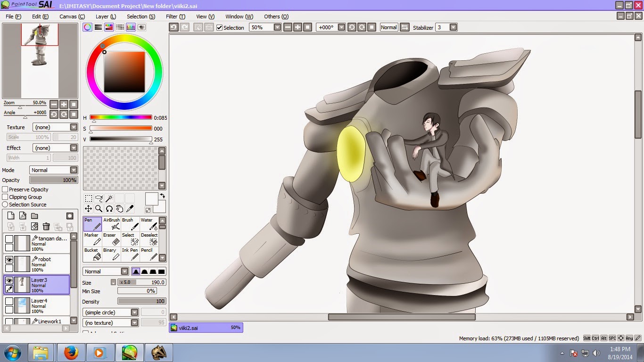Open the Filter menu

click(x=175, y=16)
